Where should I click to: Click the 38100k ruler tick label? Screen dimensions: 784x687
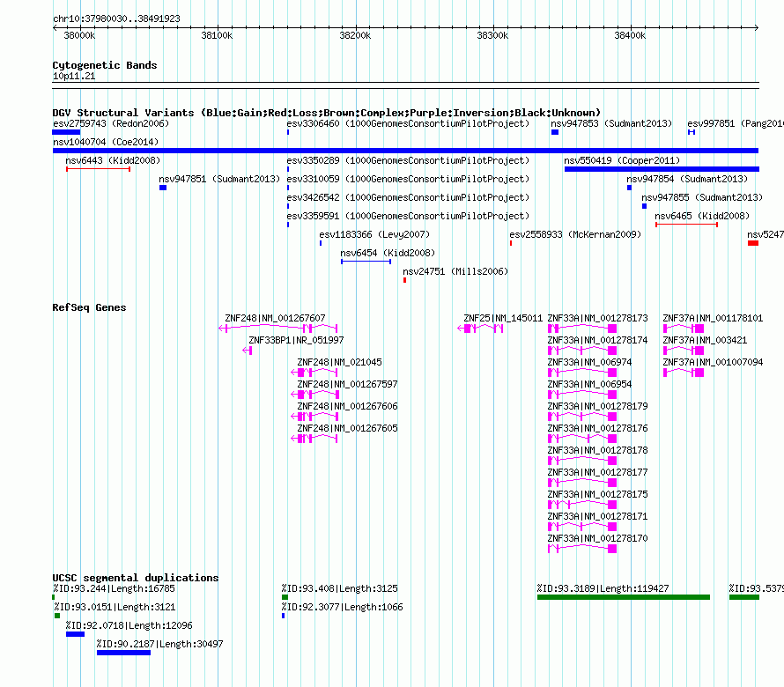pos(217,35)
